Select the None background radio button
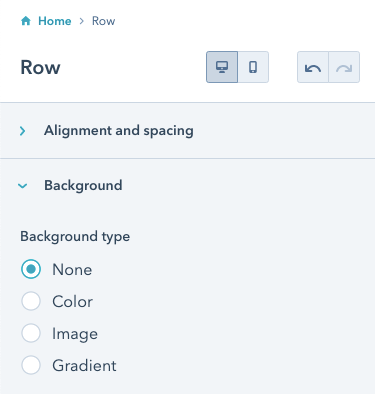Viewport: 375px width, 394px height. (31, 269)
